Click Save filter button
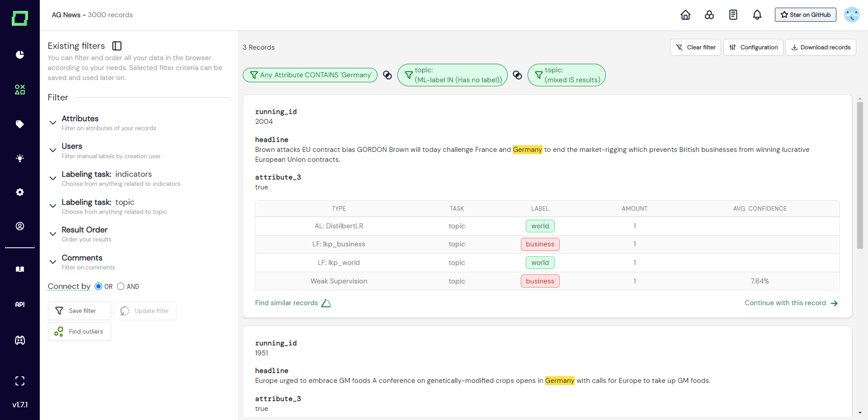The width and height of the screenshot is (868, 420). pyautogui.click(x=80, y=311)
